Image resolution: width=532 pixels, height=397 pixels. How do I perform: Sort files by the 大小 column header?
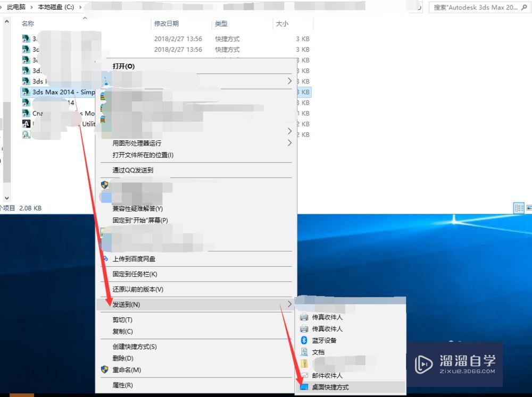pyautogui.click(x=282, y=23)
